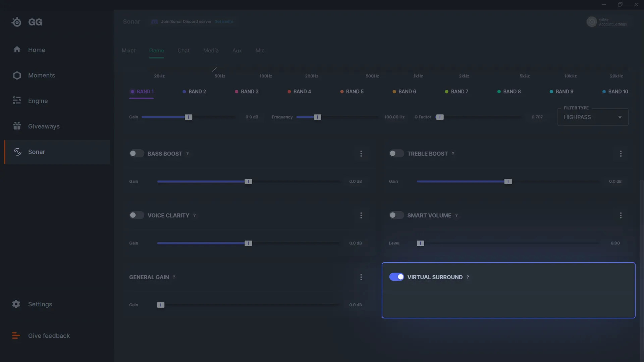Select BAND 5 frequency band
The width and height of the screenshot is (644, 362).
[x=354, y=92]
